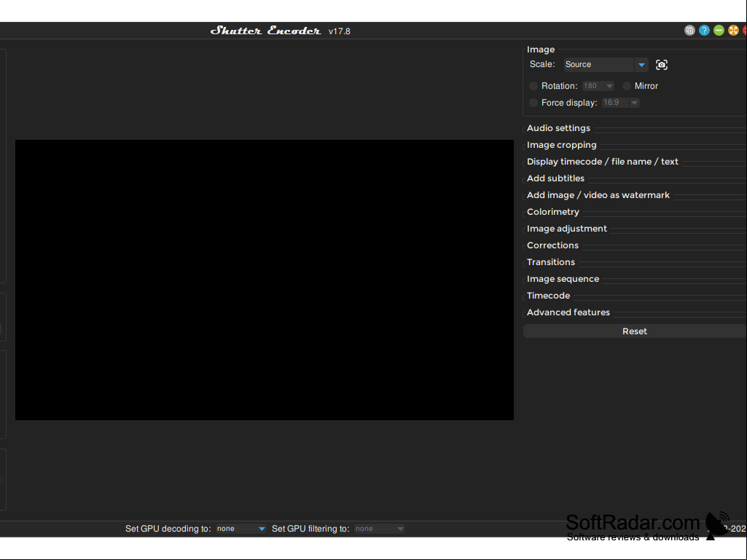Viewport: 747px width, 560px height.
Task: Click the Set GPU decoding to label
Action: coord(168,529)
